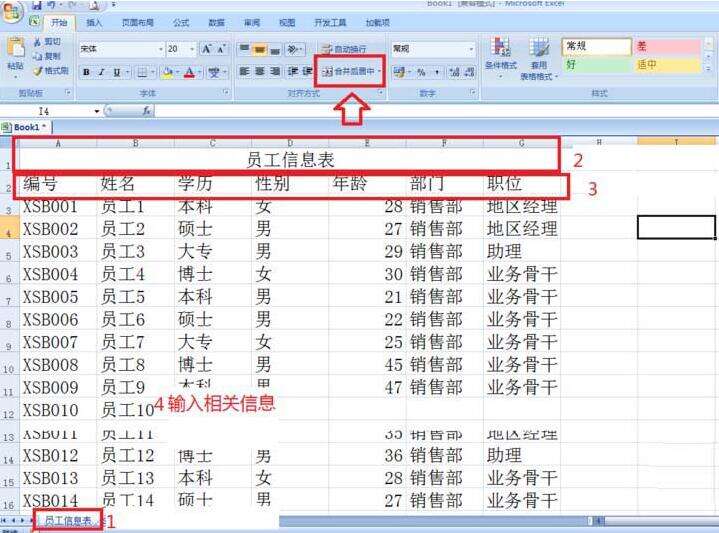Cut selection with 剪切 scissors

pos(47,42)
